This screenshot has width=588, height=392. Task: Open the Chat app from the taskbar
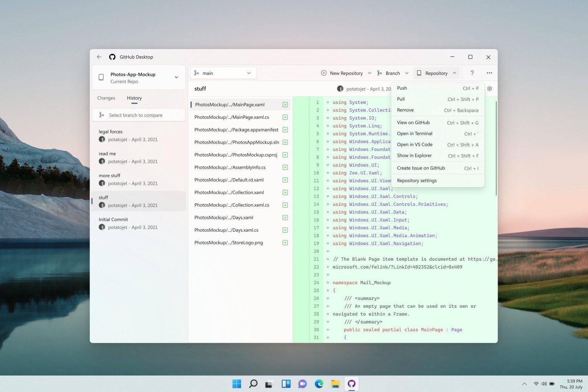(x=302, y=384)
